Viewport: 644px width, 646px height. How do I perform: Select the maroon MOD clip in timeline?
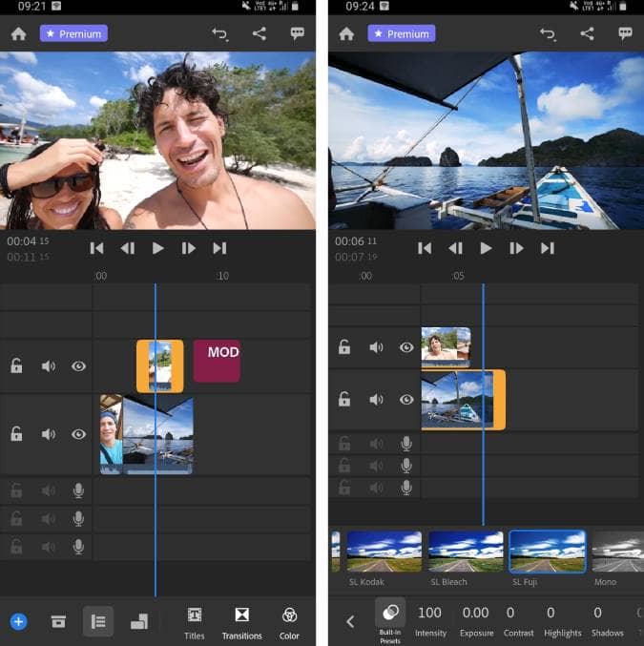pyautogui.click(x=217, y=361)
